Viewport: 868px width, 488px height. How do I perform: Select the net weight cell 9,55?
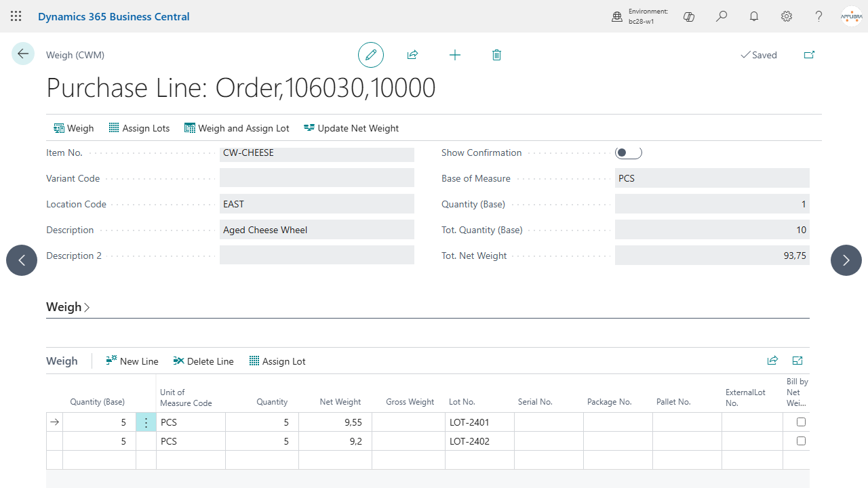[335, 422]
